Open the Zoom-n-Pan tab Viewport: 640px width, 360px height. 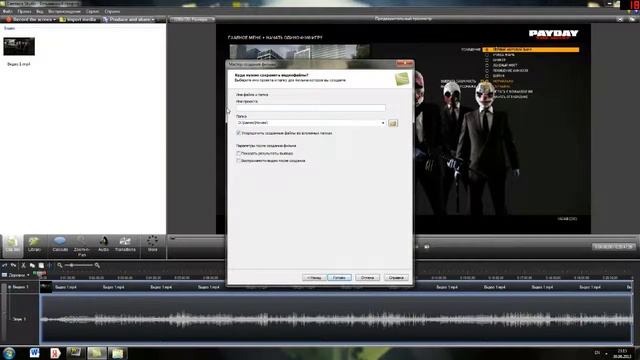(x=82, y=246)
